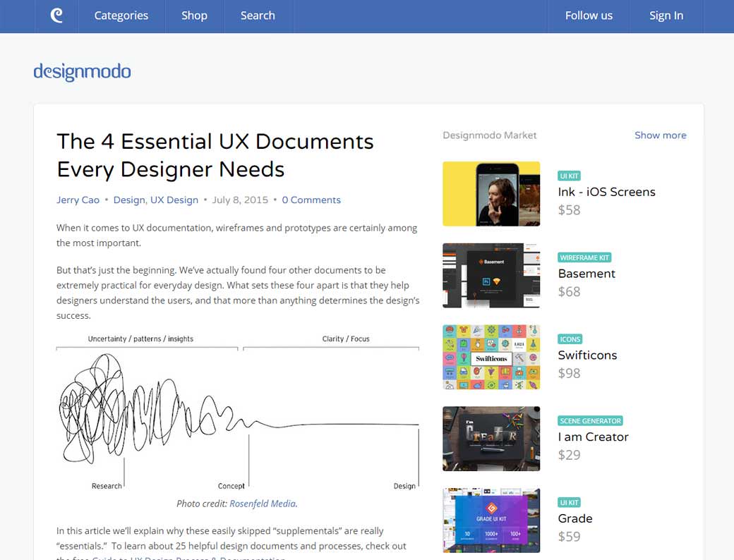Viewport: 734px width, 560px height.
Task: Click the I am Creator thumbnail
Action: (491, 438)
